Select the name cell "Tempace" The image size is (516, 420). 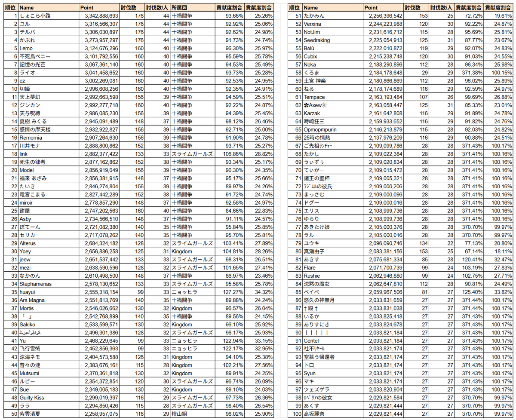tap(332, 97)
